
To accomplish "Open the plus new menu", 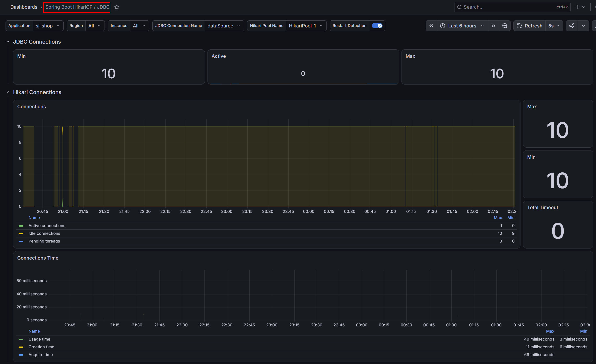I will point(580,7).
